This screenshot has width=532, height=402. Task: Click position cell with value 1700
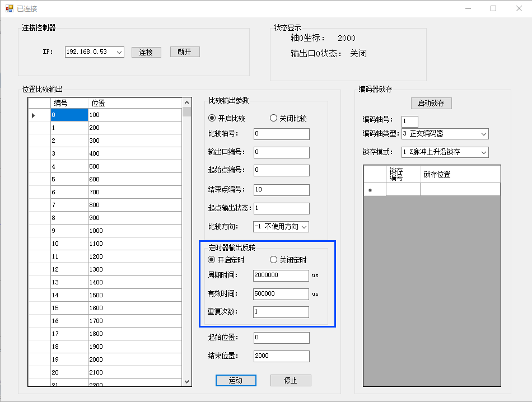pos(135,321)
